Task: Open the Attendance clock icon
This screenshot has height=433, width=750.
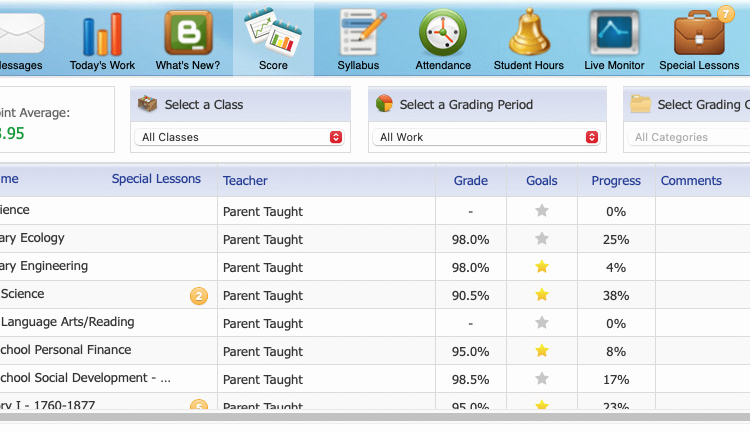Action: (x=443, y=35)
